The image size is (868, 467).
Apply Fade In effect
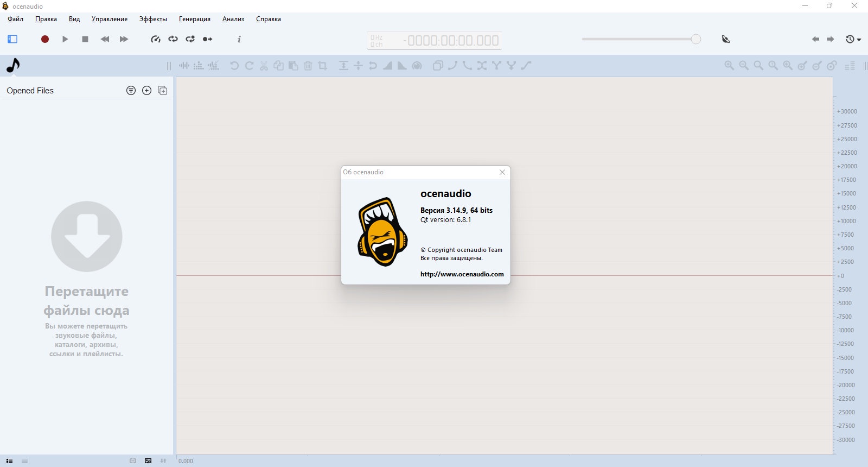click(387, 66)
